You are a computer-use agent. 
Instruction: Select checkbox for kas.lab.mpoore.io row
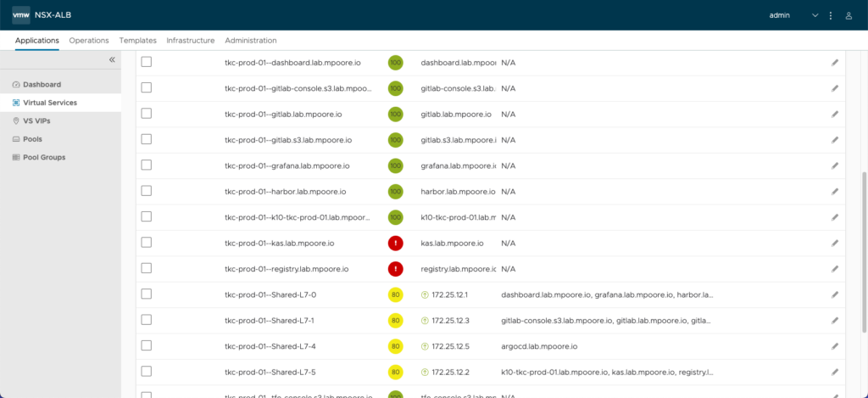tap(146, 242)
